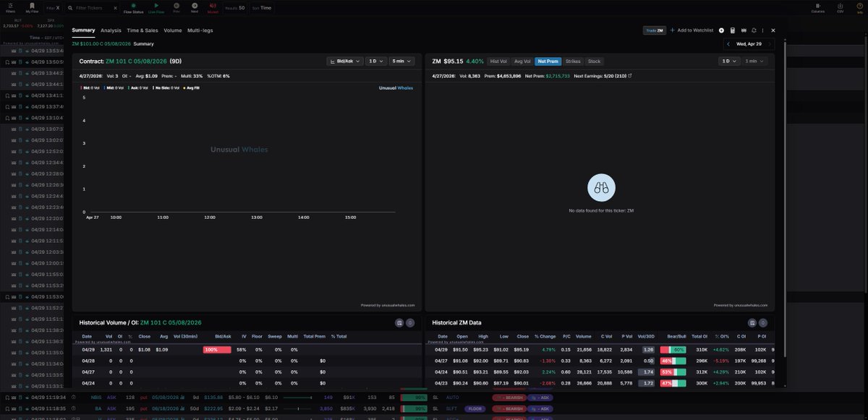Viewport: 868px width, 420px height.
Task: Click the ZM 101 C 05/08/2026 contract link
Action: 136,61
